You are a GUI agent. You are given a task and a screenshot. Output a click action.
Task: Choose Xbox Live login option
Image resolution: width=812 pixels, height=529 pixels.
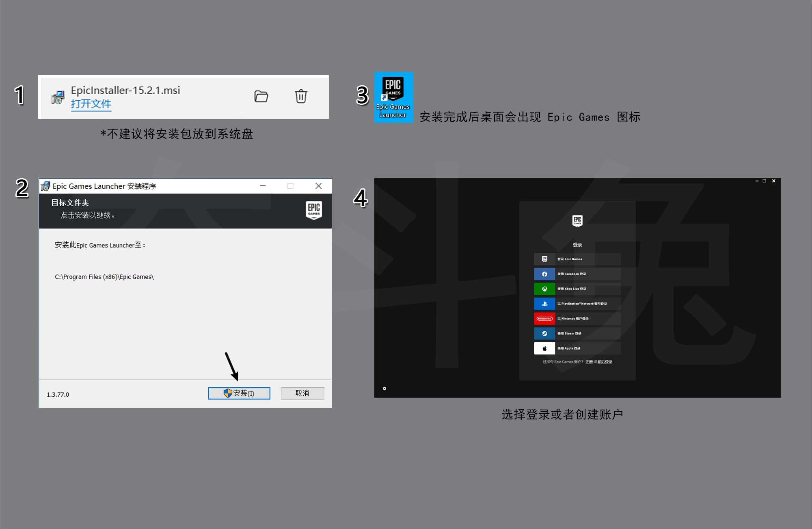point(577,289)
